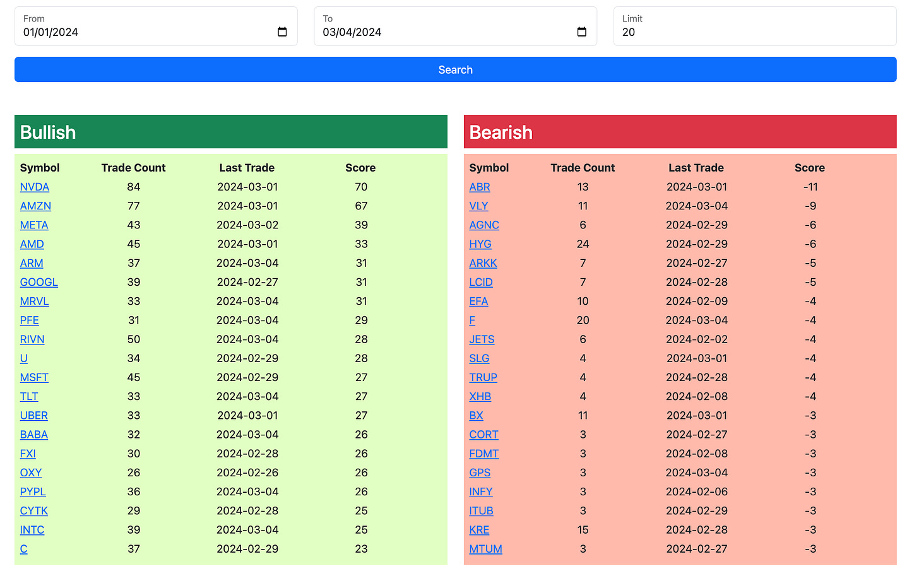The image size is (919, 588).
Task: Select NVDA's score value 70
Action: 361,187
